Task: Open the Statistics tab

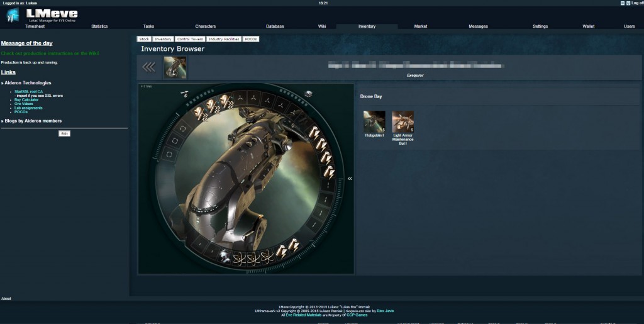Action: [99, 26]
